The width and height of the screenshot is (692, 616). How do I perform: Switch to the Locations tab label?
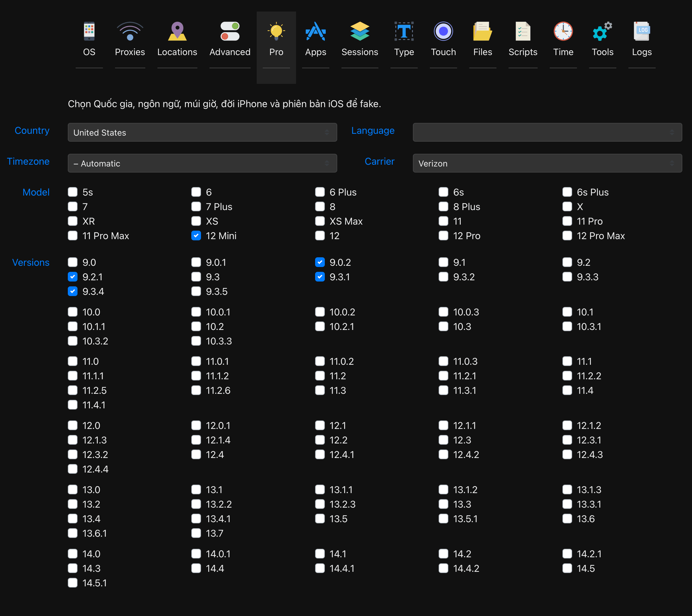coord(177,52)
